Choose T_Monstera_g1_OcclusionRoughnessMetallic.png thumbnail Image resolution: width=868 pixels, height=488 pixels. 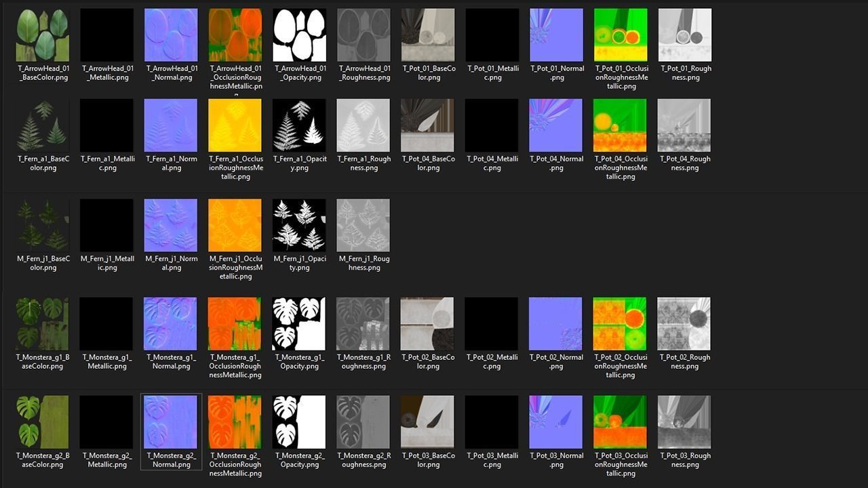(x=235, y=324)
